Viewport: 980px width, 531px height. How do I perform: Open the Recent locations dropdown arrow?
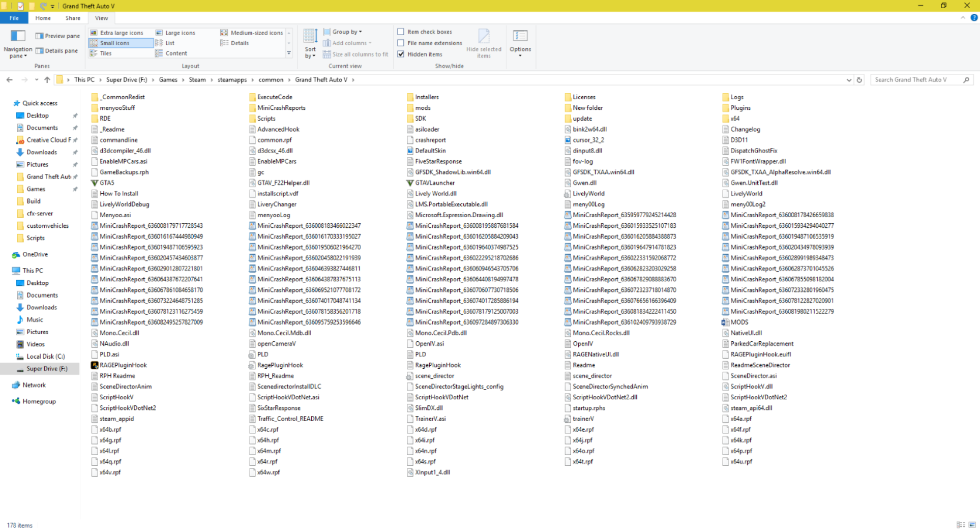(37, 80)
